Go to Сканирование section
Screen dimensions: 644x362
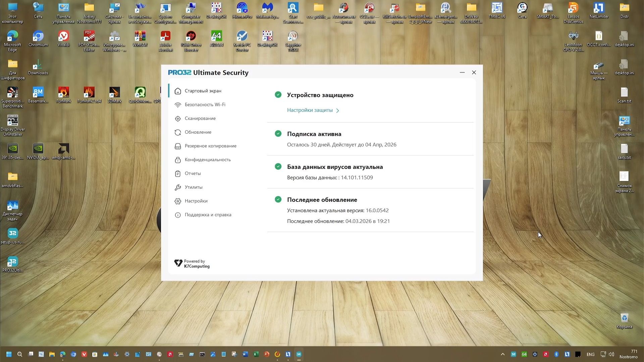200,119
